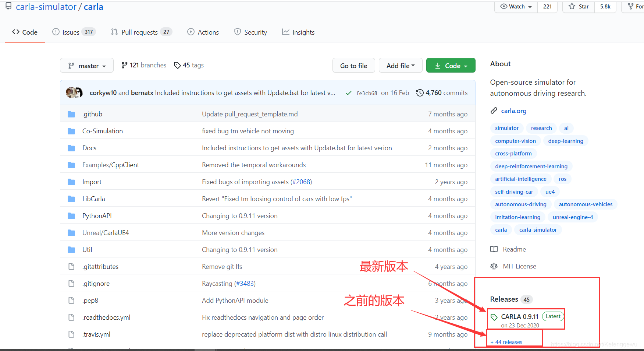
Task: Click the Go to file button
Action: 354,66
